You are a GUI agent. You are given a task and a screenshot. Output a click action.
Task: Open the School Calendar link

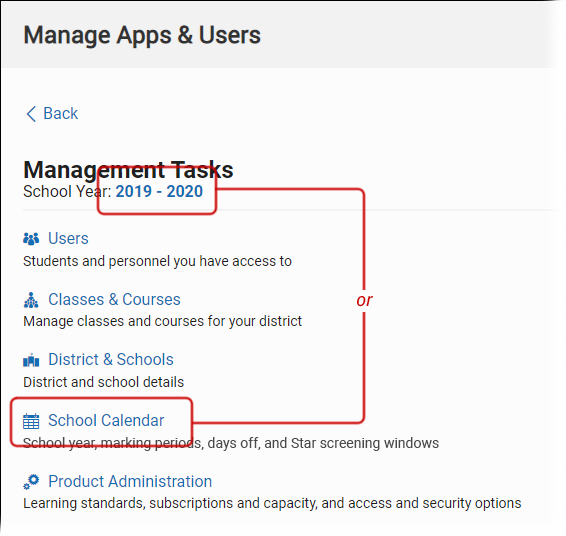coord(106,420)
